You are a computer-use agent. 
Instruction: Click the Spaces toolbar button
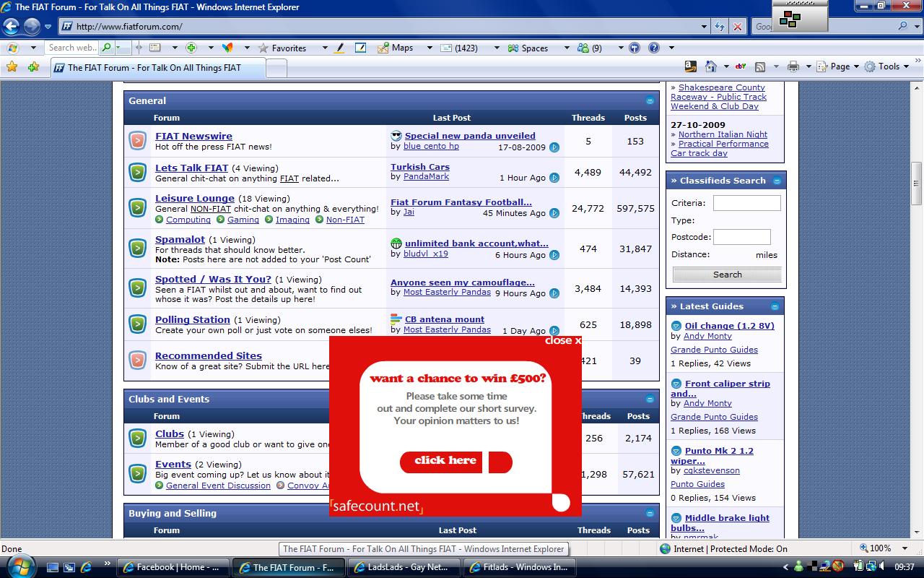click(x=528, y=48)
